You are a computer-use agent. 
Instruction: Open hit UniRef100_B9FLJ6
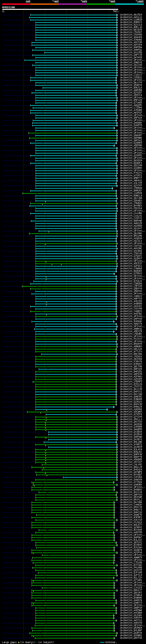[131, 27]
